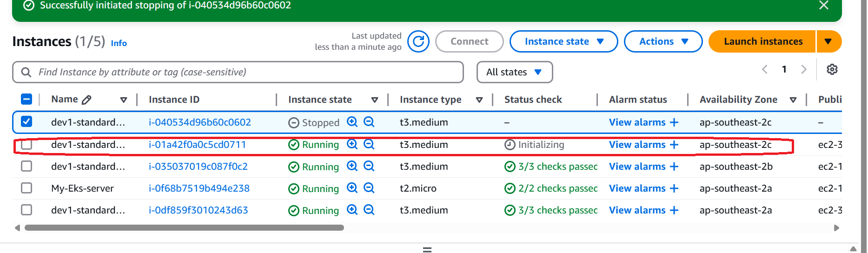Open table preferences gear icon
868x253 pixels.
click(832, 69)
